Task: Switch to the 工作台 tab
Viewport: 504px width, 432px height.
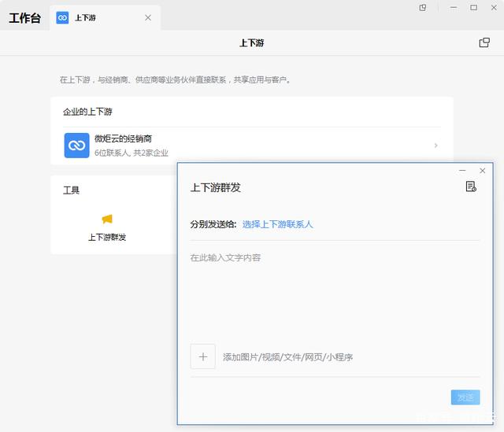Action: [24, 18]
